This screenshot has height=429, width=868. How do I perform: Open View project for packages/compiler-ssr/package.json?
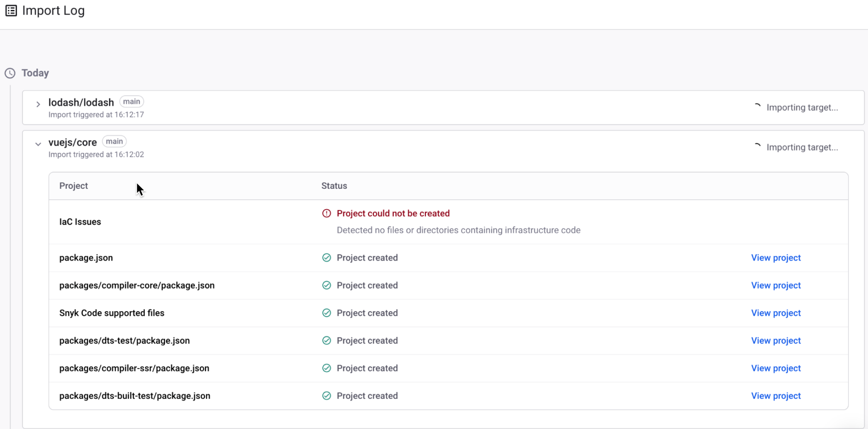(776, 368)
